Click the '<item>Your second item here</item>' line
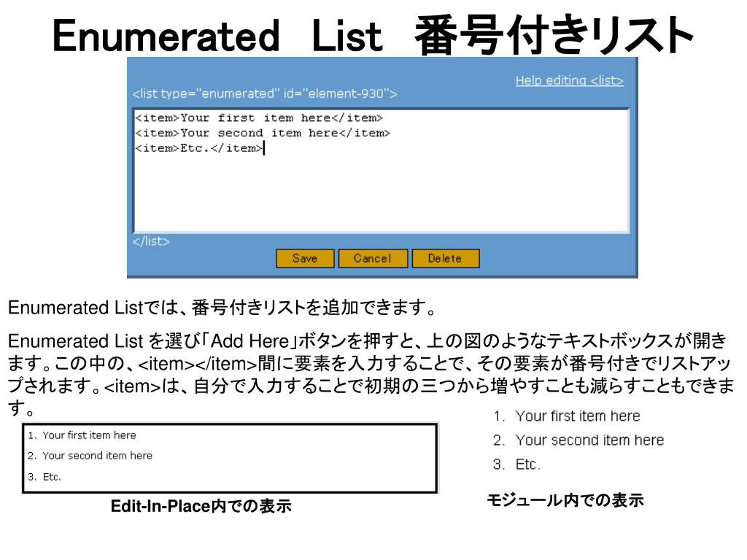Screen dimensions: 747x560 pos(263,133)
